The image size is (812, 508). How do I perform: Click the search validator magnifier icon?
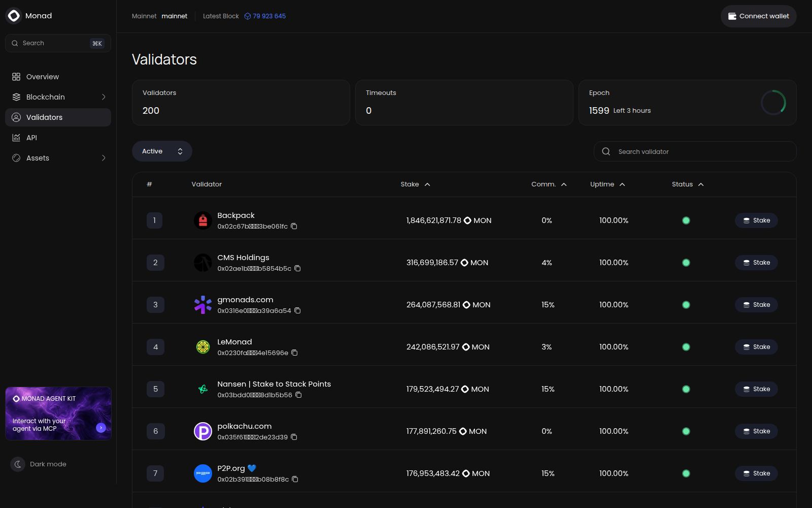606,151
